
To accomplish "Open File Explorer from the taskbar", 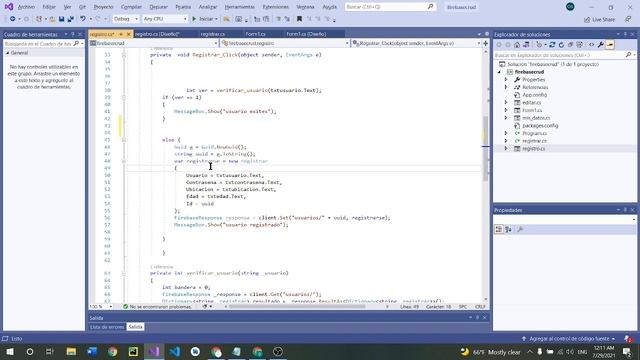I will tap(71, 351).
